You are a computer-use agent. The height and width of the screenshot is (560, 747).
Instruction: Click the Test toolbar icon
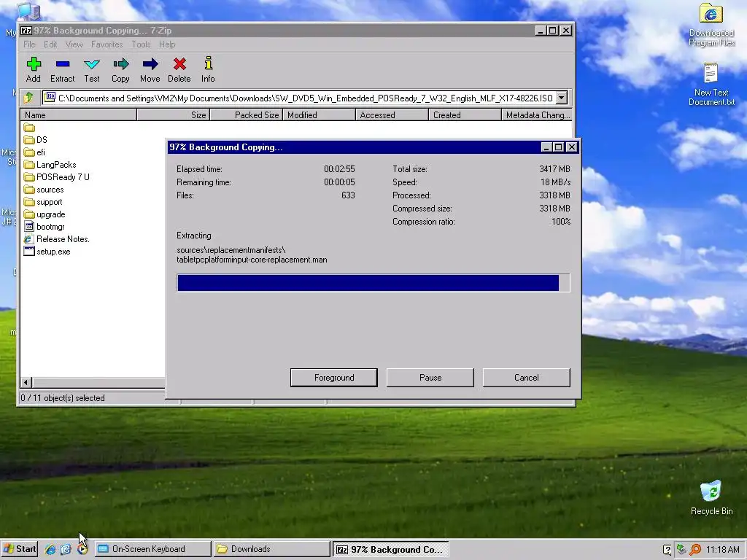(91, 69)
